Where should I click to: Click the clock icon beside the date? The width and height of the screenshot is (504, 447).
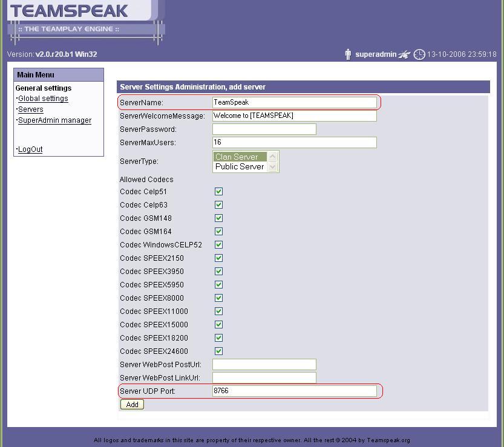click(x=419, y=54)
